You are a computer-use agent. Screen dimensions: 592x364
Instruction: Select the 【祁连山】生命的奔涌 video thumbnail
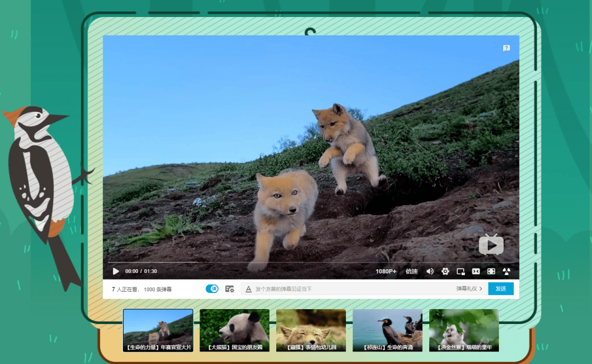[388, 330]
